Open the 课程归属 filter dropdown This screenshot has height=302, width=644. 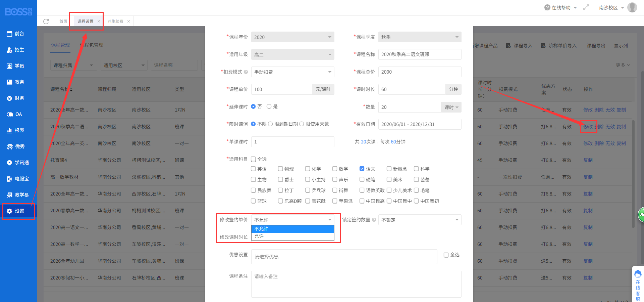[x=73, y=65]
